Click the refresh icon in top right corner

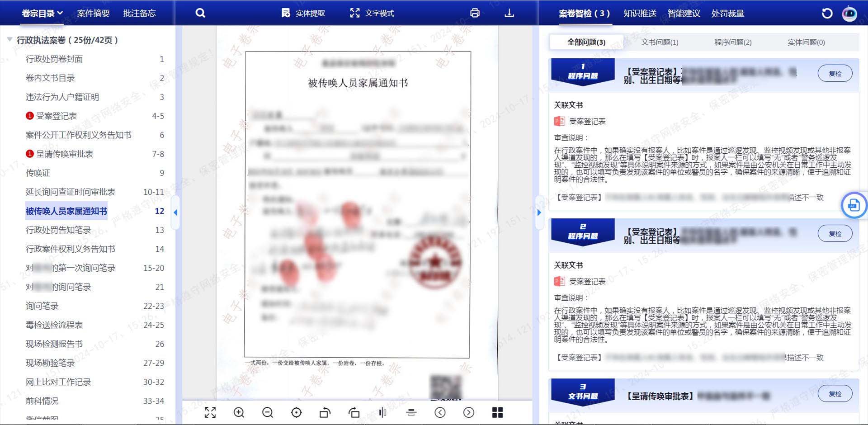tap(827, 13)
